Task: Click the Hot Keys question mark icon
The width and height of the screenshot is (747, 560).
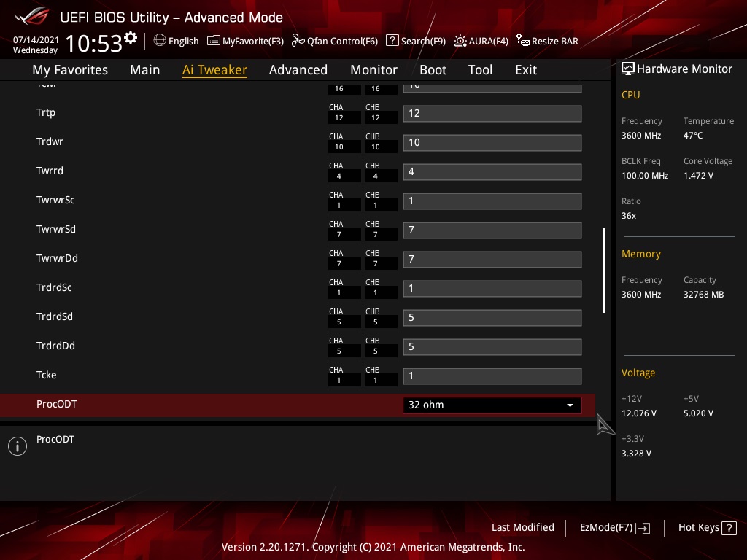Action: (x=729, y=528)
